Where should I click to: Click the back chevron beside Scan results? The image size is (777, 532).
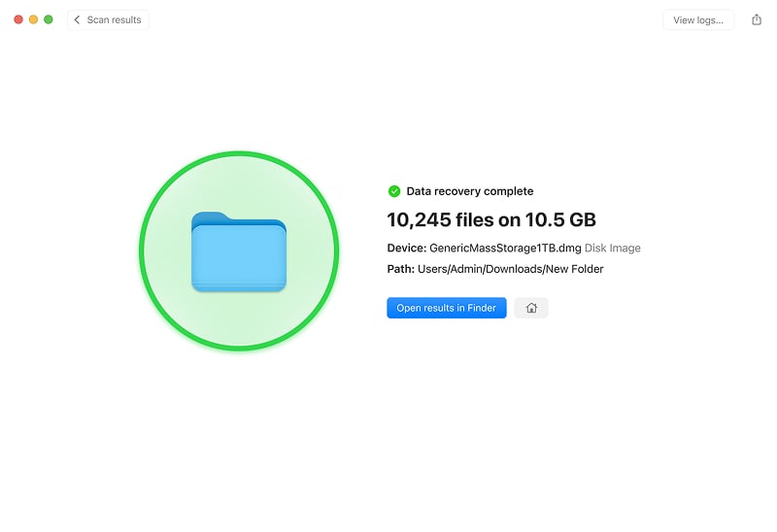[x=77, y=19]
